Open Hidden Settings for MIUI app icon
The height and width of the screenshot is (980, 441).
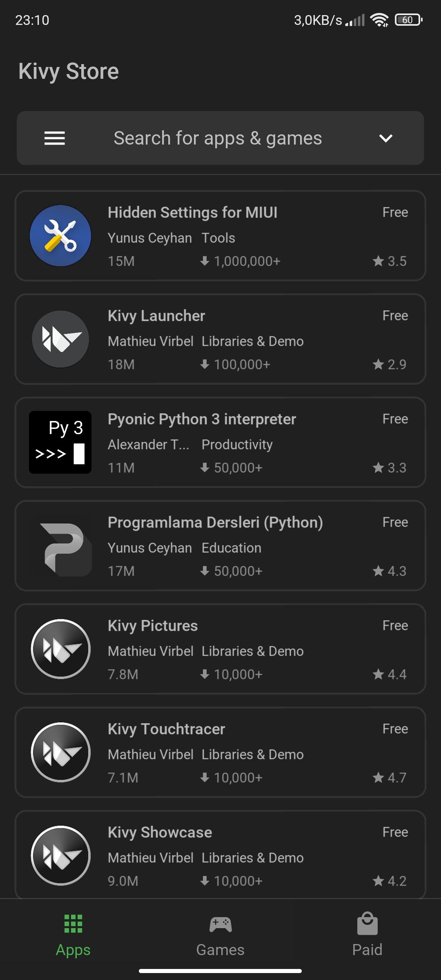pos(60,236)
